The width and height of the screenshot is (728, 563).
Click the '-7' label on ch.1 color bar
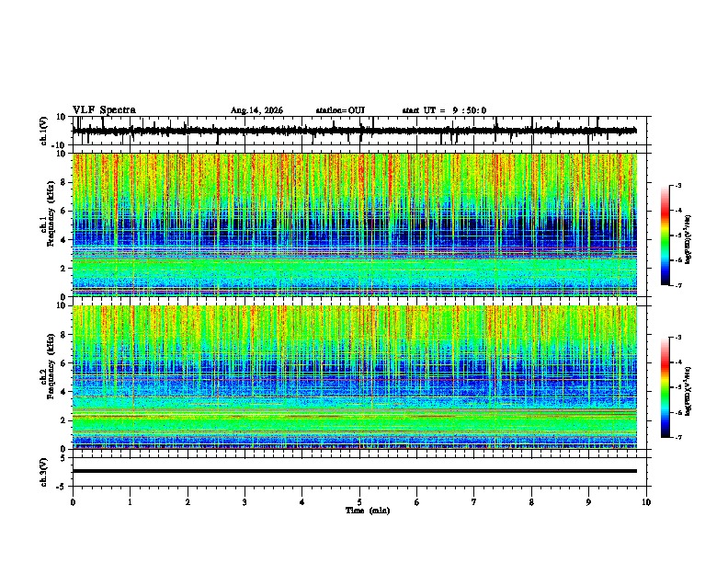[677, 285]
